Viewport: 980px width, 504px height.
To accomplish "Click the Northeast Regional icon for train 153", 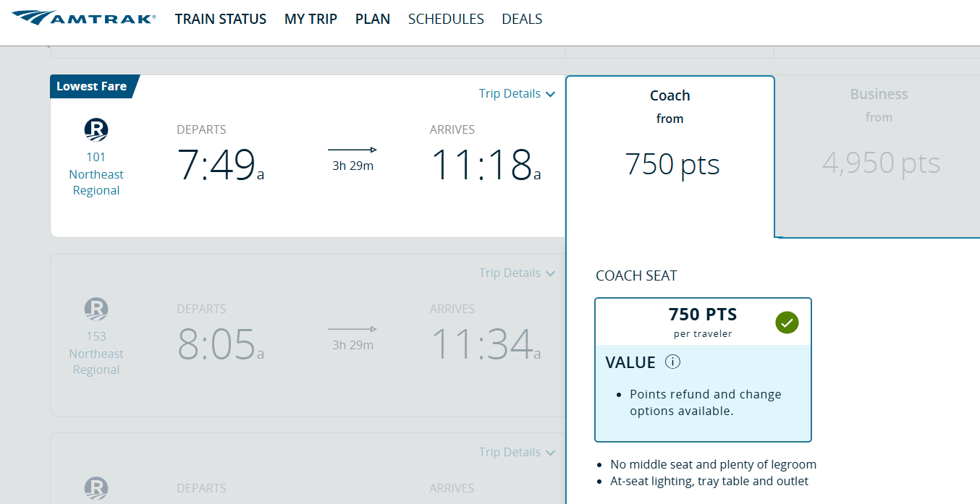I will pyautogui.click(x=96, y=309).
